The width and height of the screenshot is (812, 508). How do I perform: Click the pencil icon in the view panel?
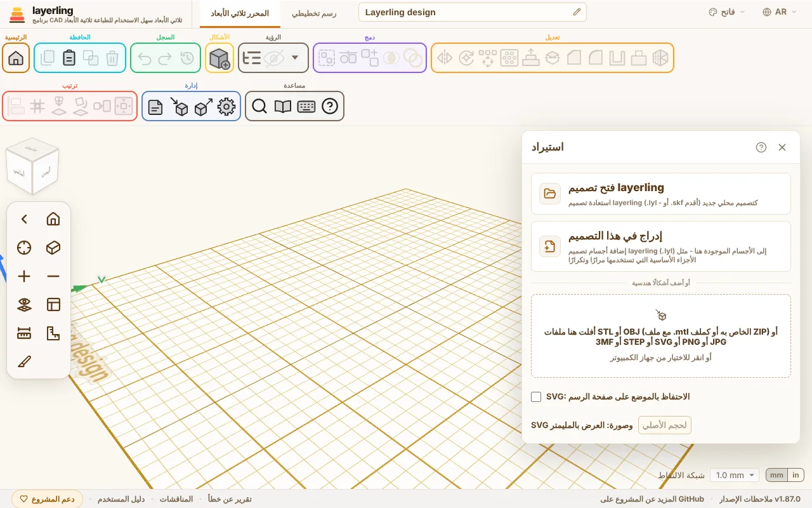pos(24,362)
